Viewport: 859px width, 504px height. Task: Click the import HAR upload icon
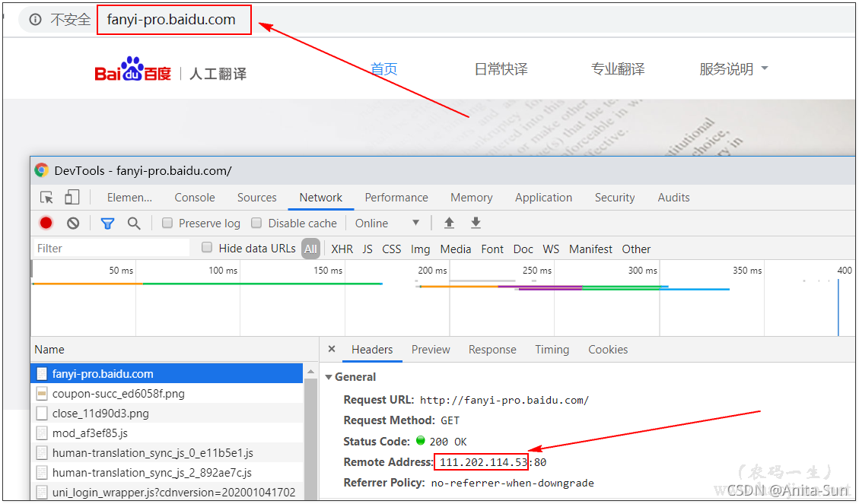tap(449, 223)
